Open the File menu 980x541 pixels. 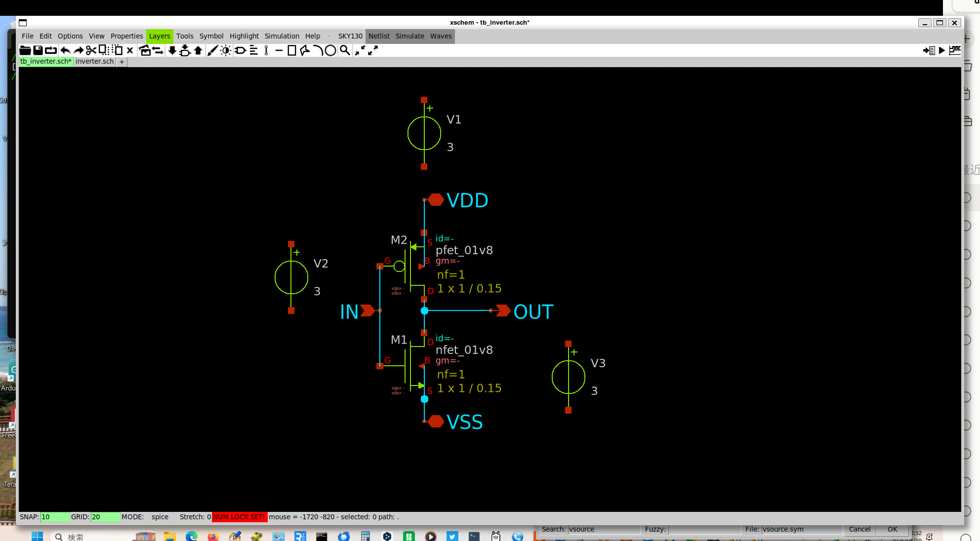pos(28,36)
